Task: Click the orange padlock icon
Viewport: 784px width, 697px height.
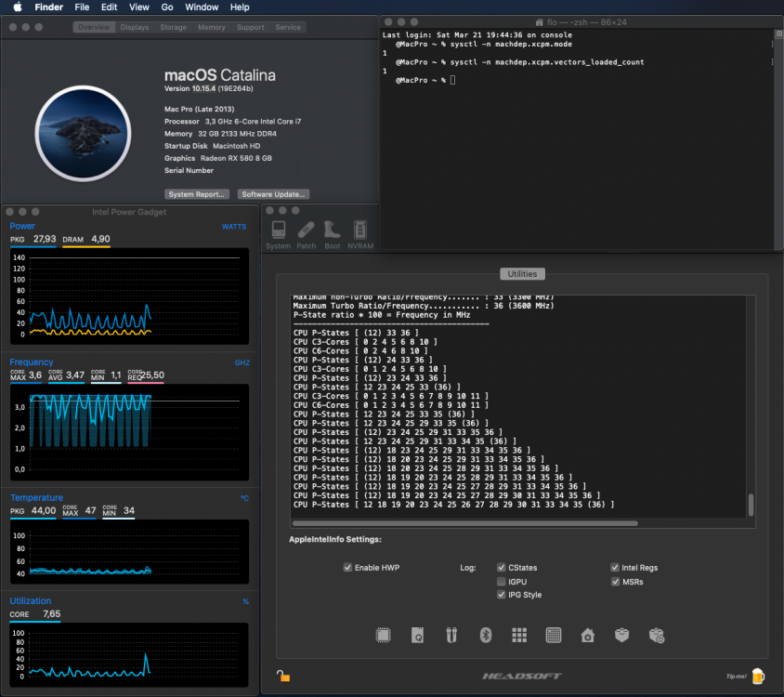Action: pos(283,676)
